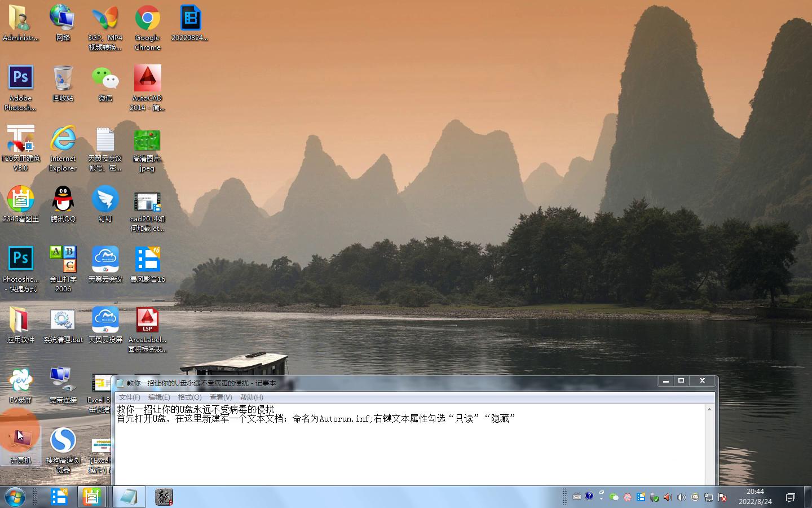The image size is (812, 508).
Task: Click the Windows Start button
Action: (15, 497)
